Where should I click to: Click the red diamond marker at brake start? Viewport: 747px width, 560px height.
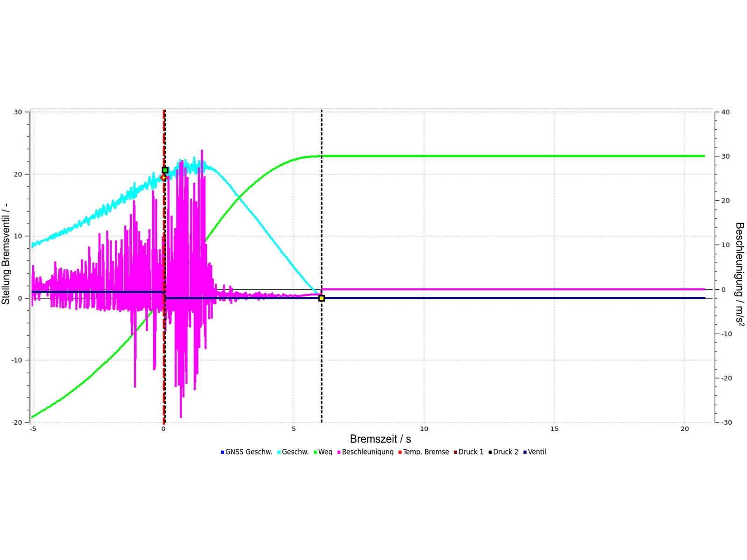(x=163, y=178)
